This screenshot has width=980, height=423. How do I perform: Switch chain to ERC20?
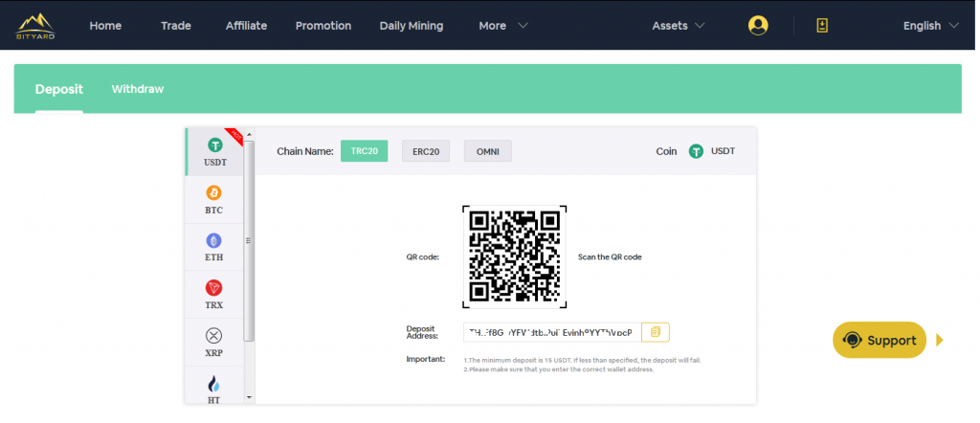click(426, 151)
